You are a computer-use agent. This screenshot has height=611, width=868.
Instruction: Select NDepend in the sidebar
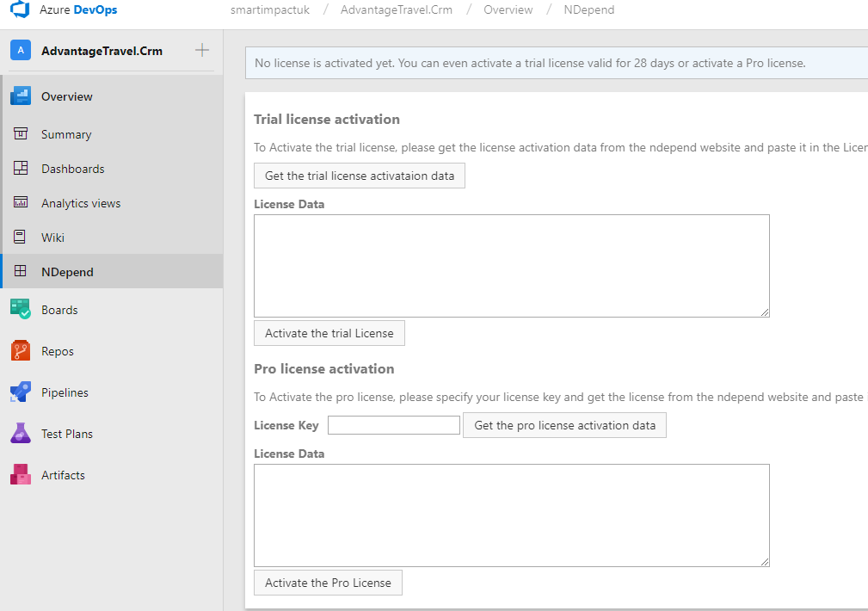pyautogui.click(x=67, y=270)
